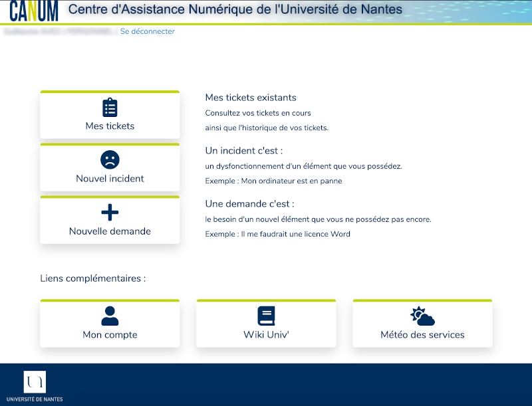The image size is (532, 406).
Task: Open the Mon compte card
Action: click(110, 324)
